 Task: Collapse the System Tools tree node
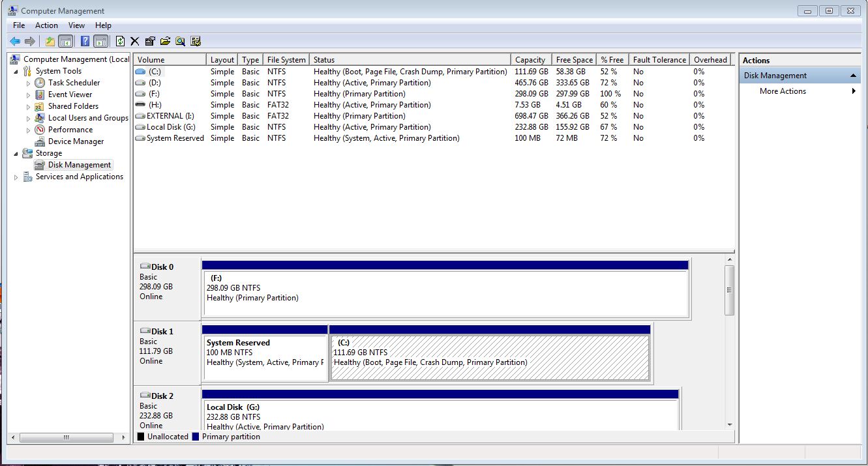[16, 71]
